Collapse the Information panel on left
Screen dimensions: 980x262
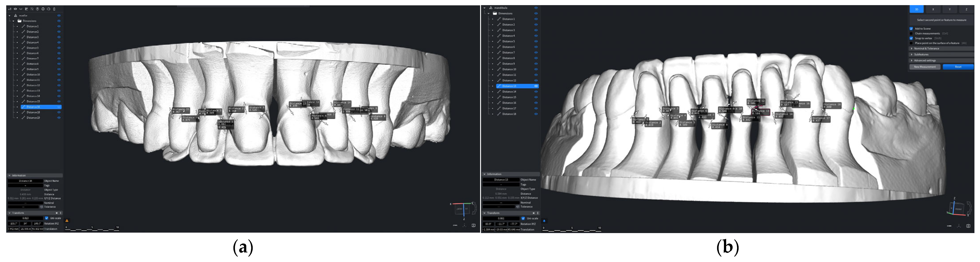pos(10,176)
